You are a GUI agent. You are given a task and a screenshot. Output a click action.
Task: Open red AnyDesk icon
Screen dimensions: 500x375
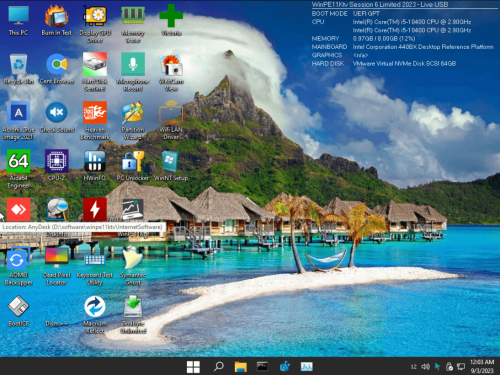click(19, 209)
